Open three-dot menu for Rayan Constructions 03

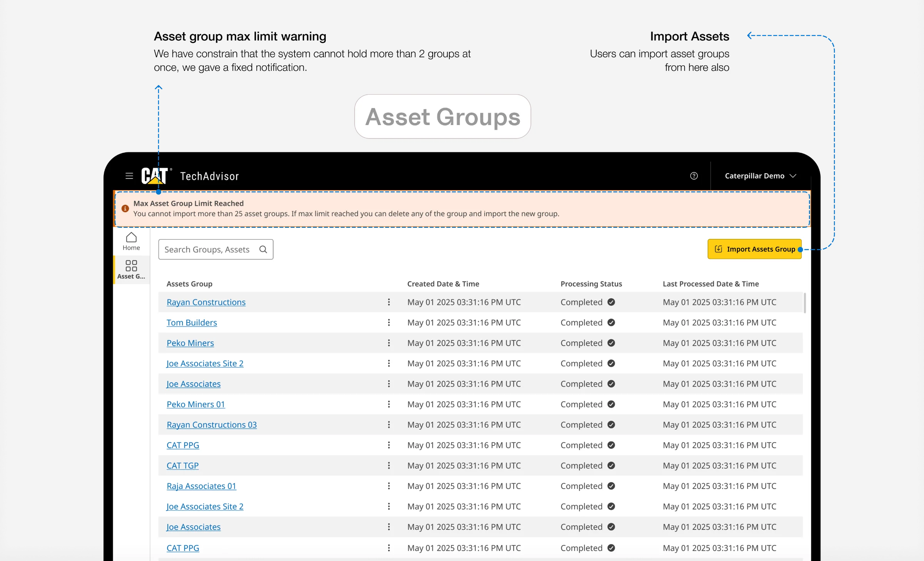(389, 424)
